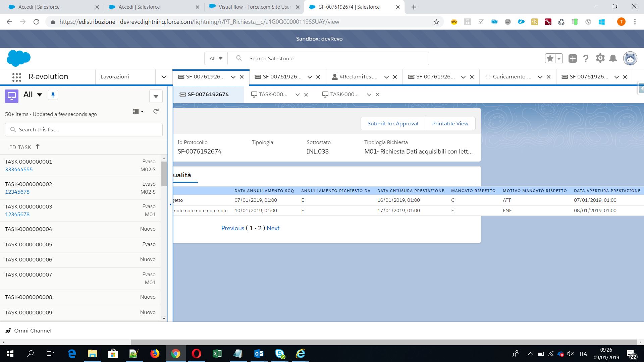644x362 pixels.
Task: Click the Favorites star icon
Action: (550, 58)
